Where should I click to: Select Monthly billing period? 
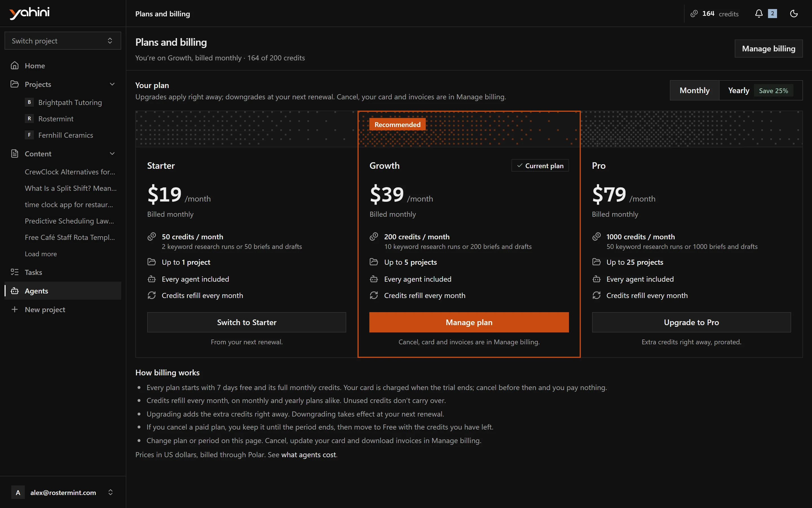tap(694, 90)
